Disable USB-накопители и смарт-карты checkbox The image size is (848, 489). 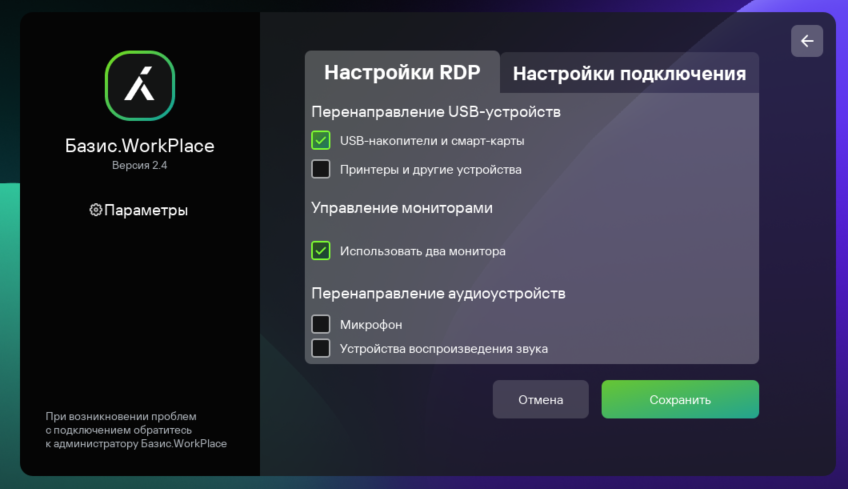click(321, 140)
